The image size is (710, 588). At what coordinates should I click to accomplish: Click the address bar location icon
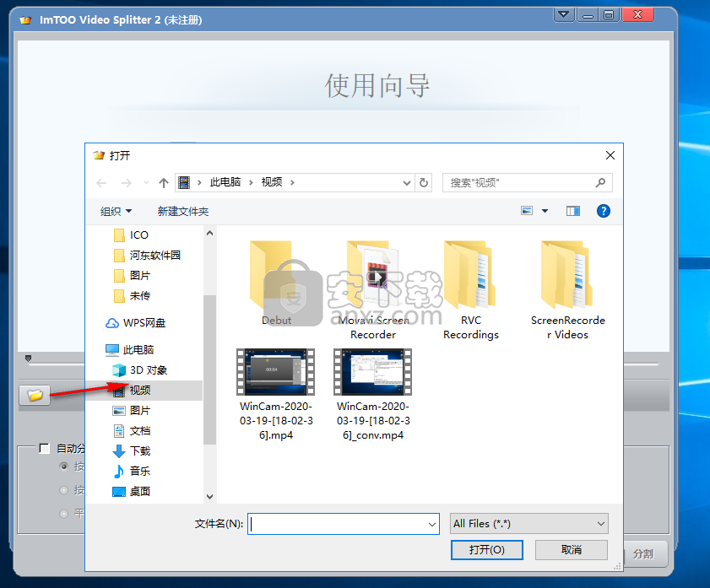[x=184, y=183]
